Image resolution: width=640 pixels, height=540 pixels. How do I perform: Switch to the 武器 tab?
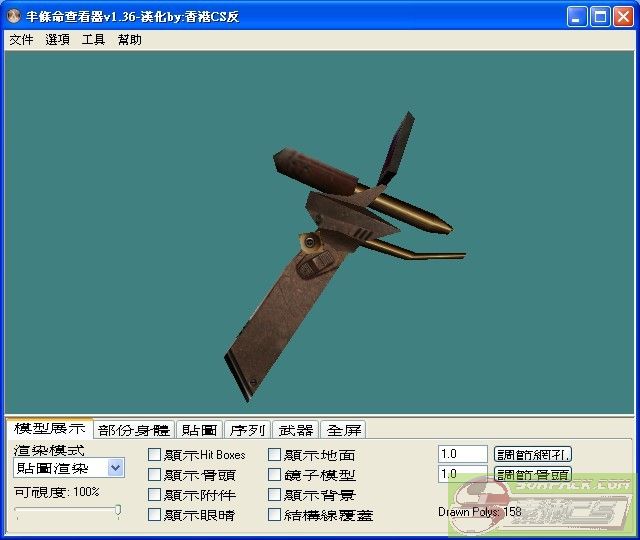click(x=296, y=430)
